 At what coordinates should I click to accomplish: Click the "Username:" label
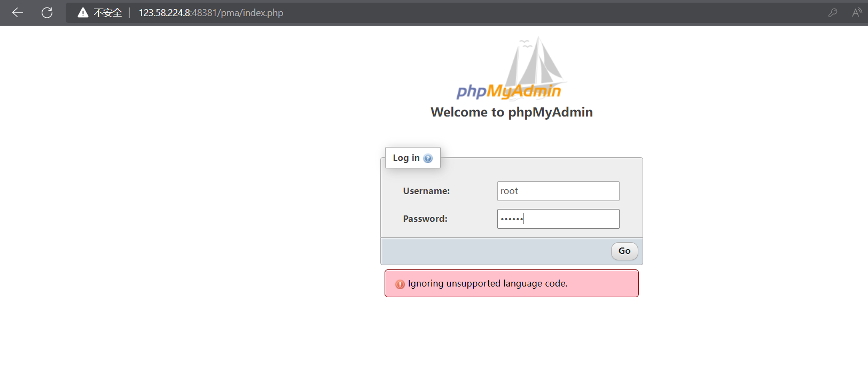pos(426,191)
